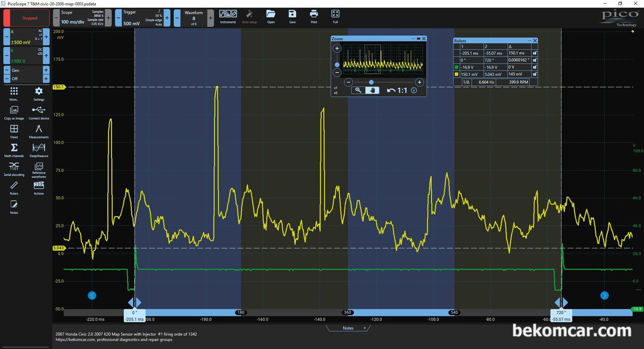The image size is (644, 349).
Task: Open the Settings gear icon
Action: (39, 91)
